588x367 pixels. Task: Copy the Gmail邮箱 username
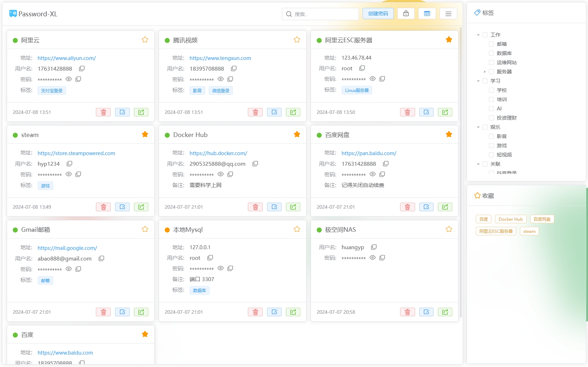(x=101, y=258)
